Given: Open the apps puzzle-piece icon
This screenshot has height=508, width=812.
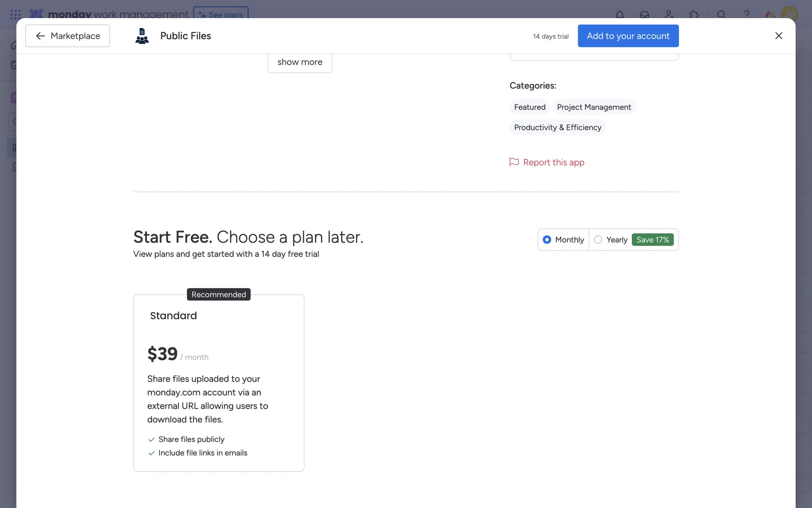Looking at the screenshot, I should coord(694,14).
